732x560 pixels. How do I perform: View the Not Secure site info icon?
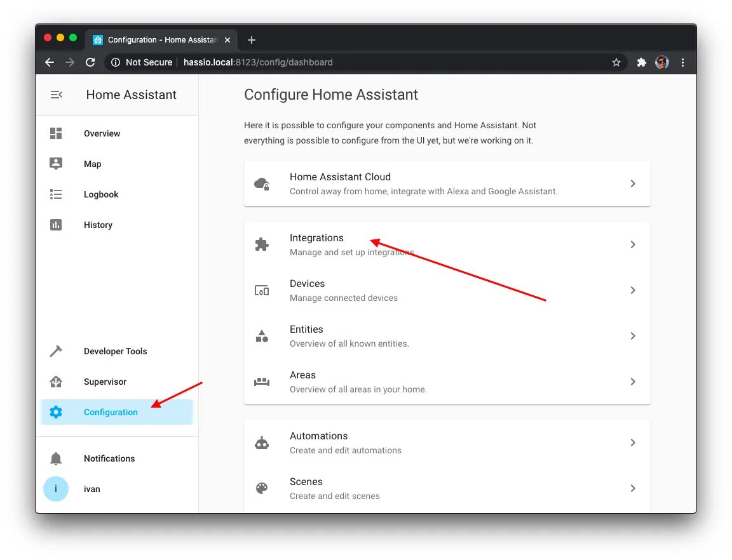(x=116, y=62)
